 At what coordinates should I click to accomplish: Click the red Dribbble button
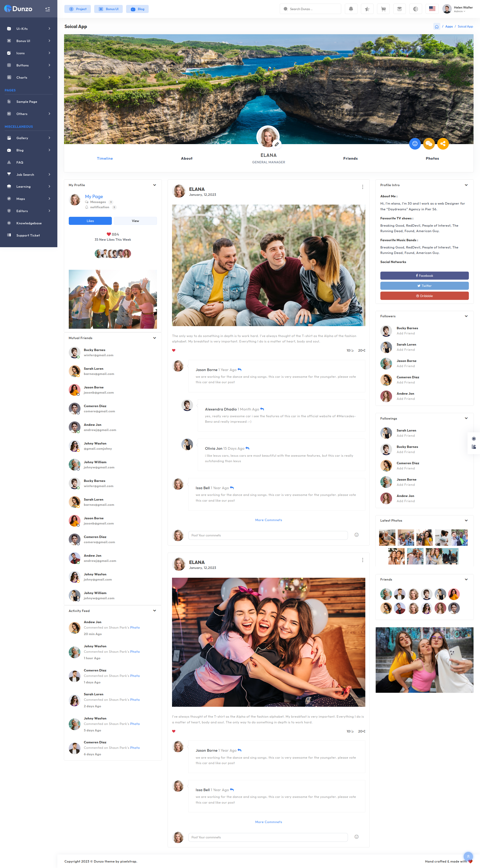(424, 296)
